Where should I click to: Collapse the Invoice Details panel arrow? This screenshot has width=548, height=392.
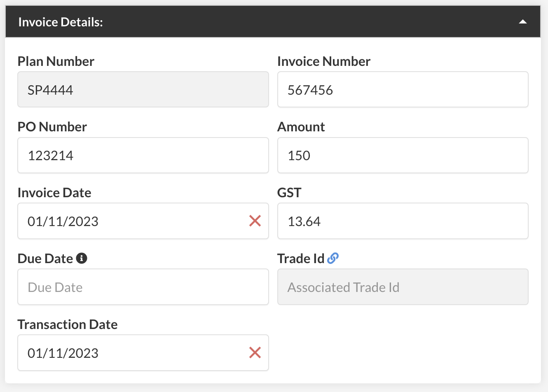522,22
